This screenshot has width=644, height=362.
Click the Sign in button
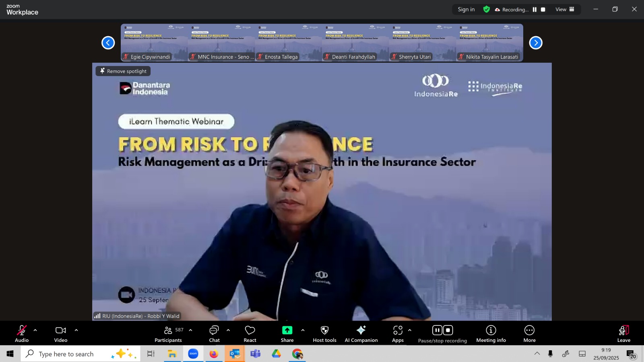466,10
